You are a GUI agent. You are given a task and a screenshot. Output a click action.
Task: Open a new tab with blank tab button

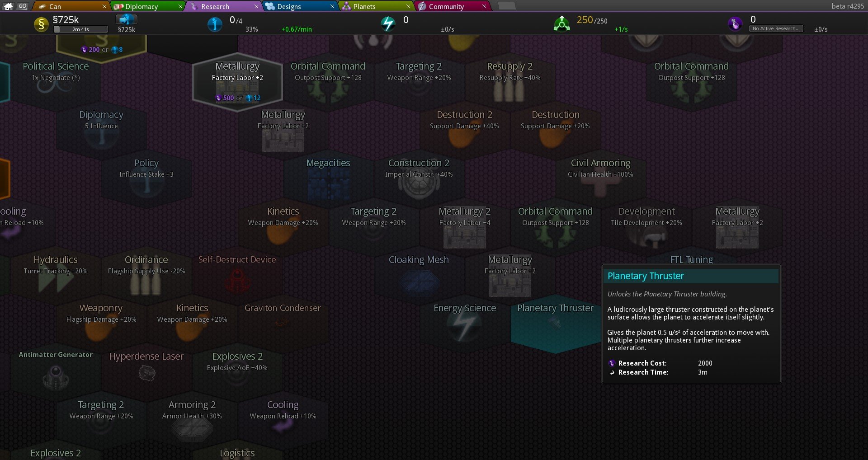(x=506, y=6)
